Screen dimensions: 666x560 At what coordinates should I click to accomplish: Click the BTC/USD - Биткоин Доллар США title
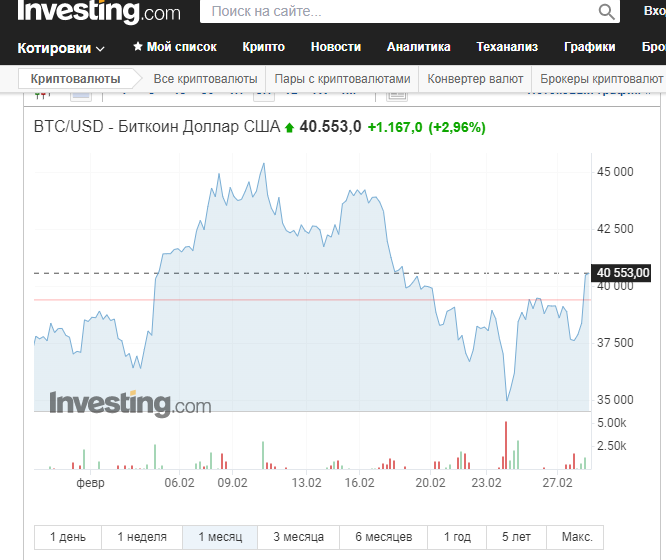(x=157, y=127)
